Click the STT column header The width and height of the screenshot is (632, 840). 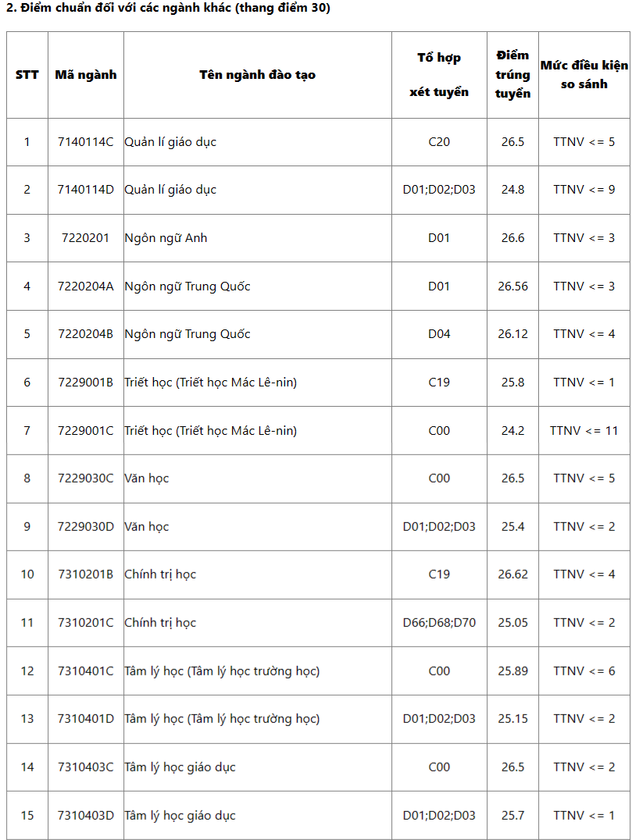pyautogui.click(x=27, y=75)
